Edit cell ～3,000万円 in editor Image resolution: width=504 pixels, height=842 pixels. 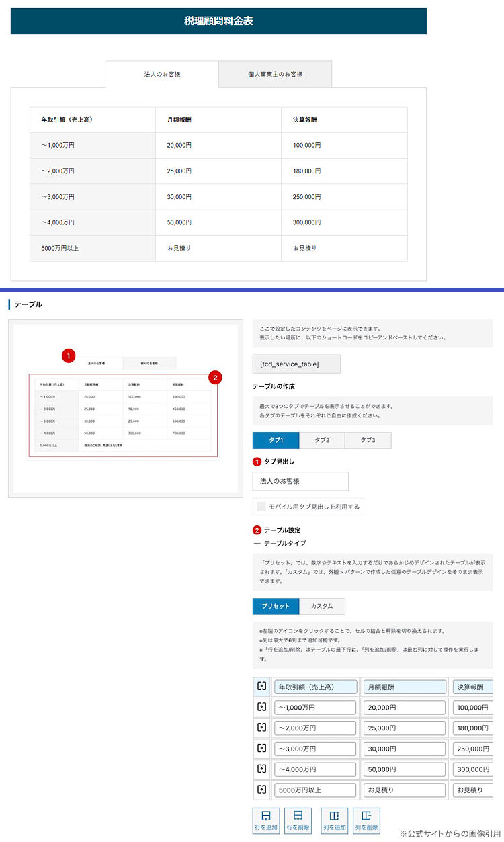pyautogui.click(x=315, y=749)
